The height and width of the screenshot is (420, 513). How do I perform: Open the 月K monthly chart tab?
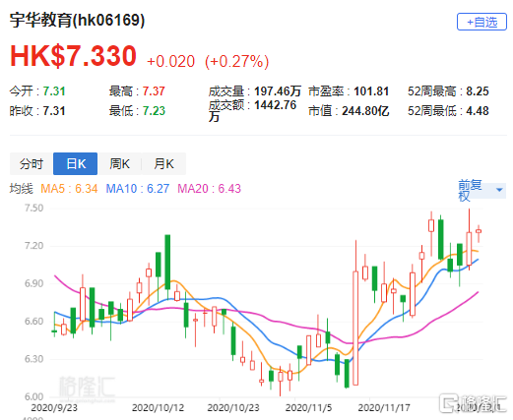163,163
